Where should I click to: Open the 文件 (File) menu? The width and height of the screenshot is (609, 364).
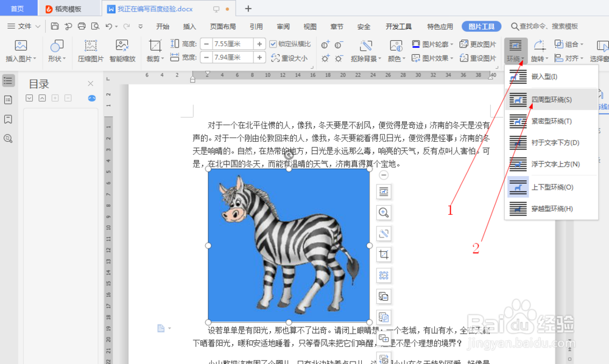[23, 26]
